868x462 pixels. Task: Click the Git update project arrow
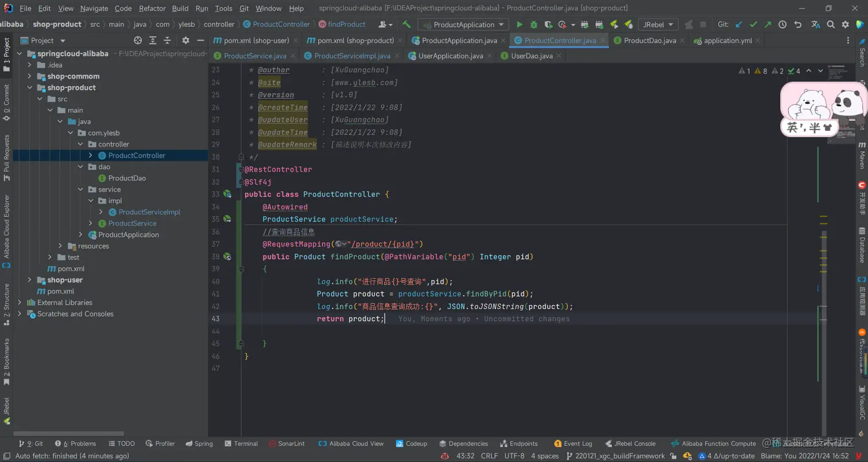coord(739,25)
